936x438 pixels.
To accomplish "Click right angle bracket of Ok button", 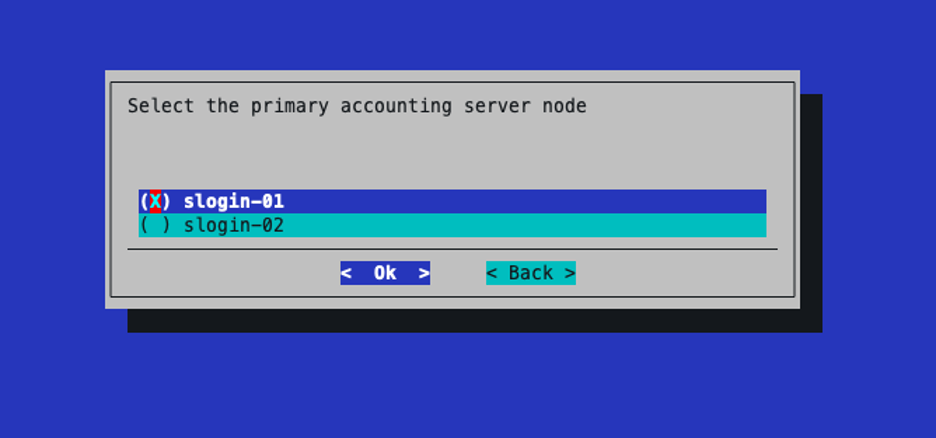I will (424, 273).
